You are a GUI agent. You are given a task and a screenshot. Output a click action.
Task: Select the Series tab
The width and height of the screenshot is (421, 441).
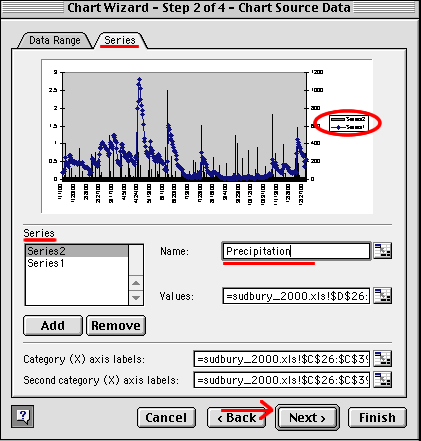[120, 40]
